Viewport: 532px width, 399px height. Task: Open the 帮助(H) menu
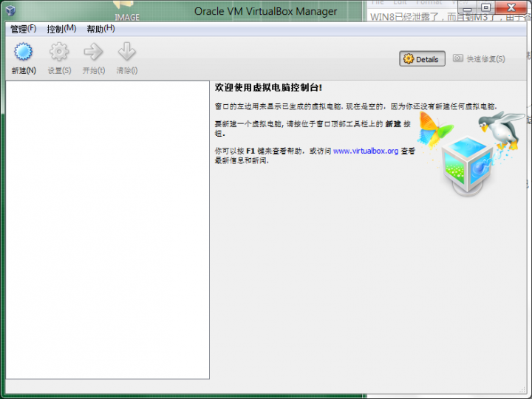coord(100,29)
